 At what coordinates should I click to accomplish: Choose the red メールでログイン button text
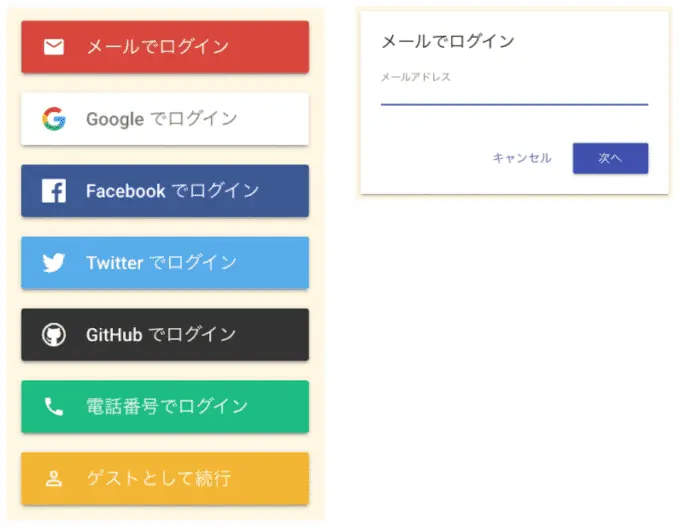click(x=157, y=47)
